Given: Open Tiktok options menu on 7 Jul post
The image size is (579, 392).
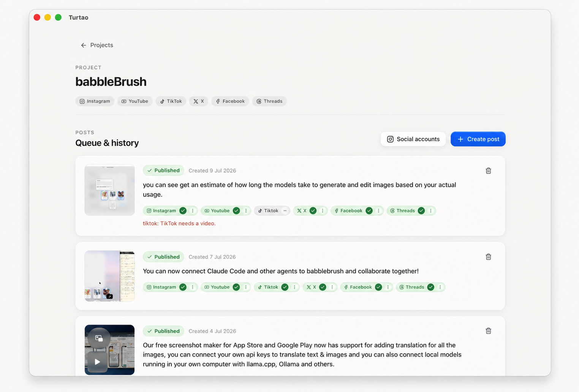Looking at the screenshot, I should point(294,287).
